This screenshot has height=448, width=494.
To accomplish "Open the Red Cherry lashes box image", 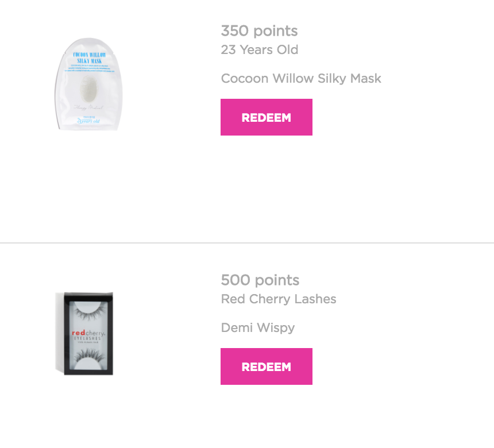I will tap(84, 333).
